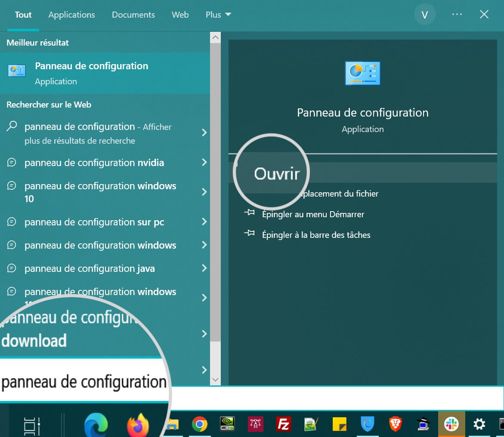Image resolution: width=504 pixels, height=437 pixels.
Task: Click chat bubble icon beside 'java' suggestion
Action: (12, 268)
